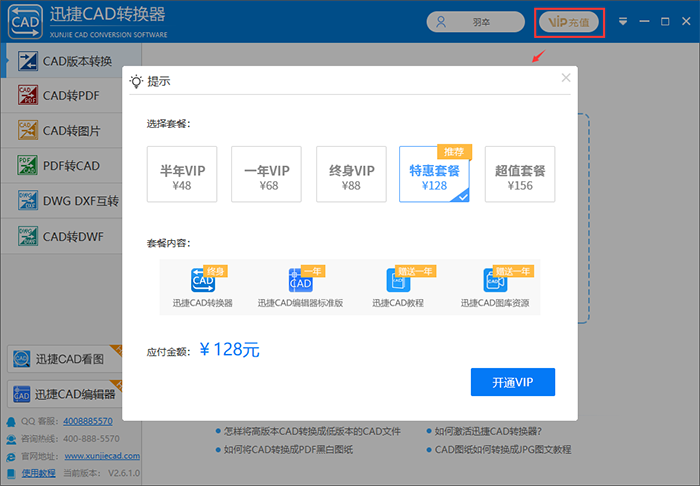
Task: Select the 半年VIP ¥48 package
Action: pyautogui.click(x=182, y=174)
